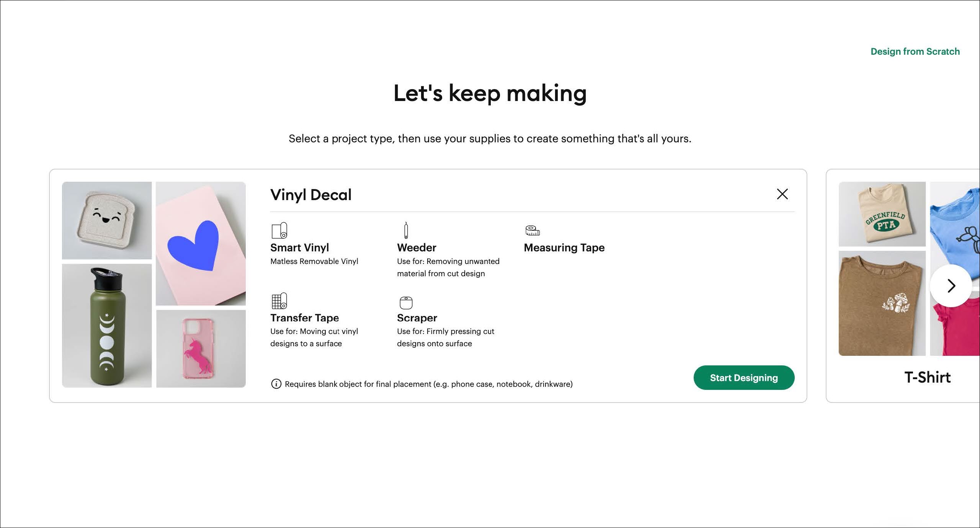Click the Scraper tool icon
Image resolution: width=980 pixels, height=528 pixels.
406,302
